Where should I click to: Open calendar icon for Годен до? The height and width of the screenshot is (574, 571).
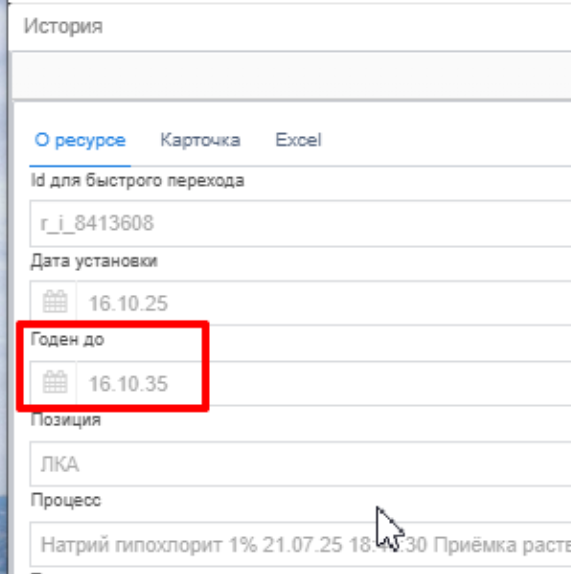[55, 382]
